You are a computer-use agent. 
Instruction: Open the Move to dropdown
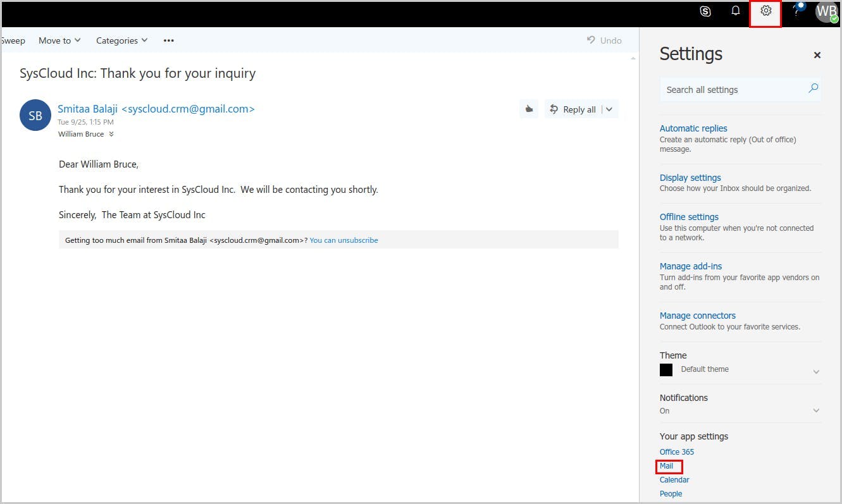click(x=59, y=40)
